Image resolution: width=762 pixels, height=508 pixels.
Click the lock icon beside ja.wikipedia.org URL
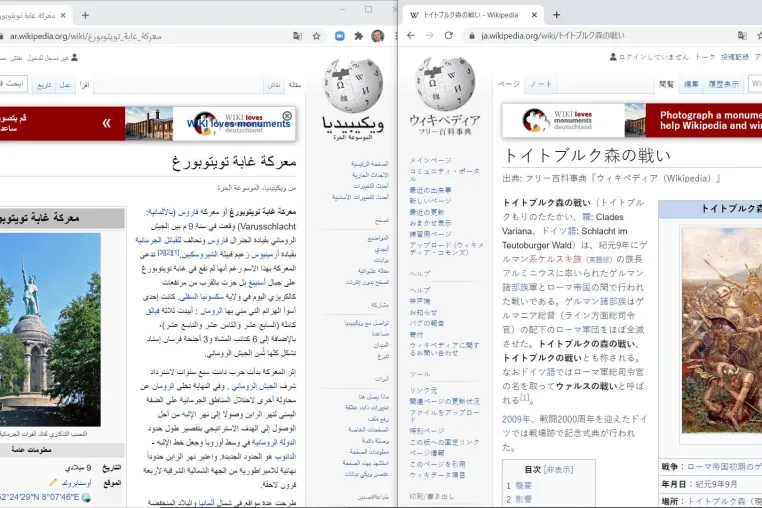[471, 36]
